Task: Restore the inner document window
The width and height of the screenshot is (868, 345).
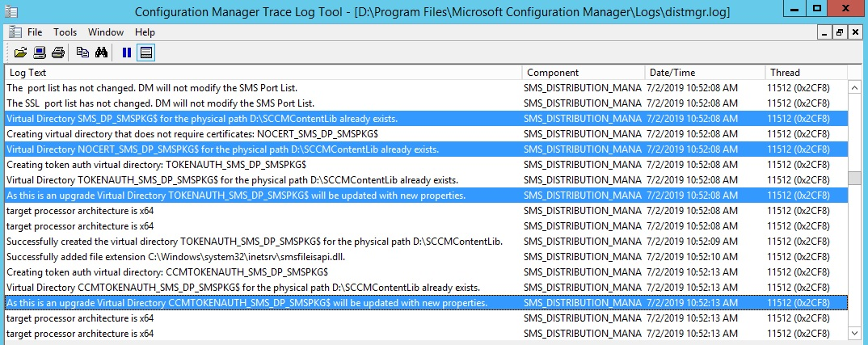Action: click(840, 32)
